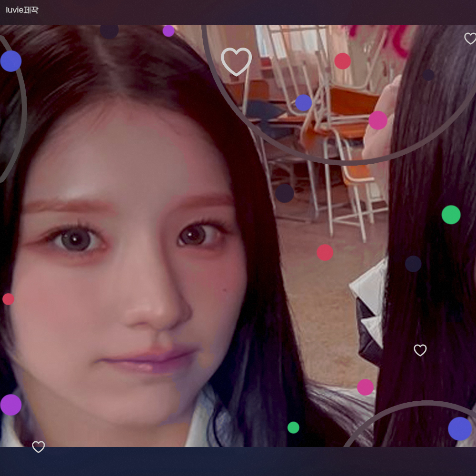Tap the large outlined heart icon
This screenshot has height=476, width=476.
pyautogui.click(x=236, y=61)
